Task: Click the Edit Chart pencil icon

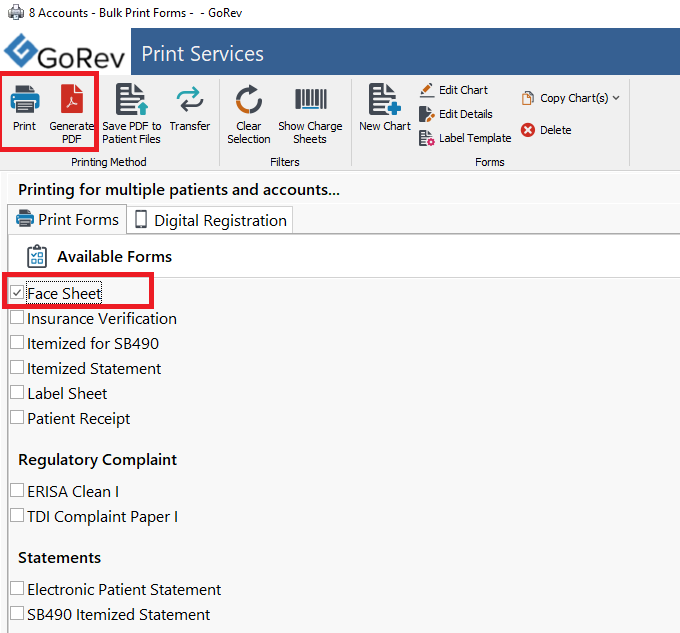Action: click(427, 90)
